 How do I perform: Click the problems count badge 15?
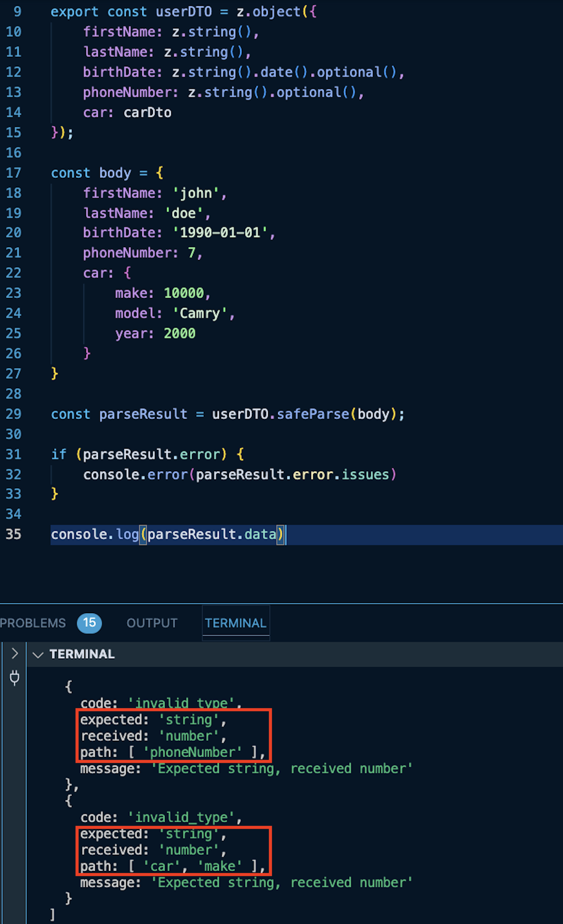pos(89,623)
